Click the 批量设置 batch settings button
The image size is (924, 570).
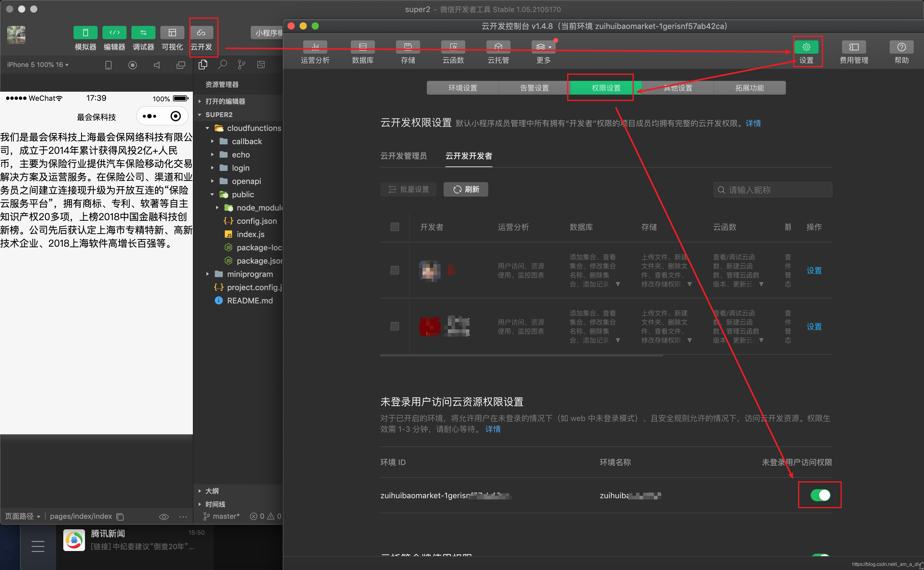tap(408, 189)
